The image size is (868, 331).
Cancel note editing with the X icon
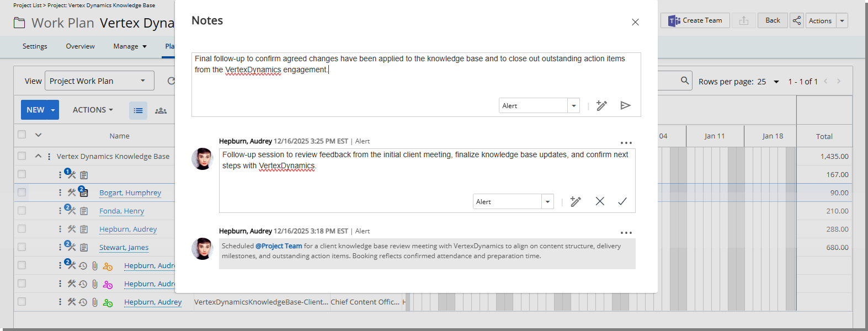click(x=600, y=201)
